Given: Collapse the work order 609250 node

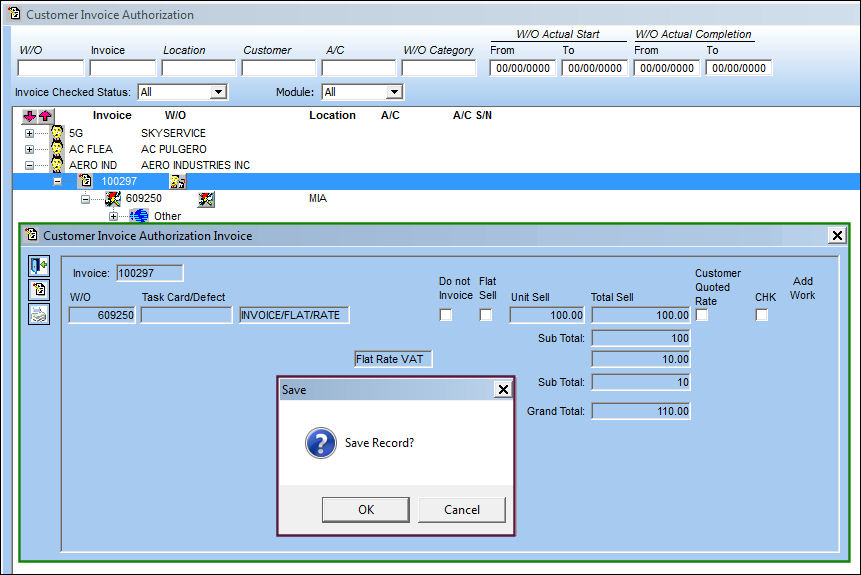Looking at the screenshot, I should click(x=86, y=199).
